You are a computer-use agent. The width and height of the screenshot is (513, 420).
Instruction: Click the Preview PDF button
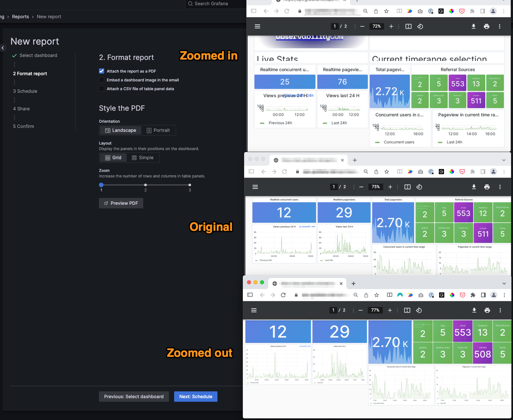pos(121,203)
